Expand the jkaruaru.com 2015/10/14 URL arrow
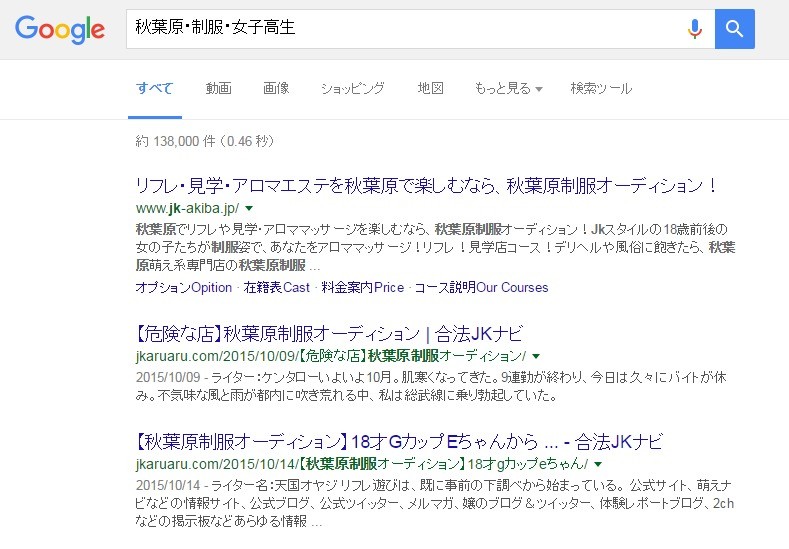 click(x=598, y=464)
